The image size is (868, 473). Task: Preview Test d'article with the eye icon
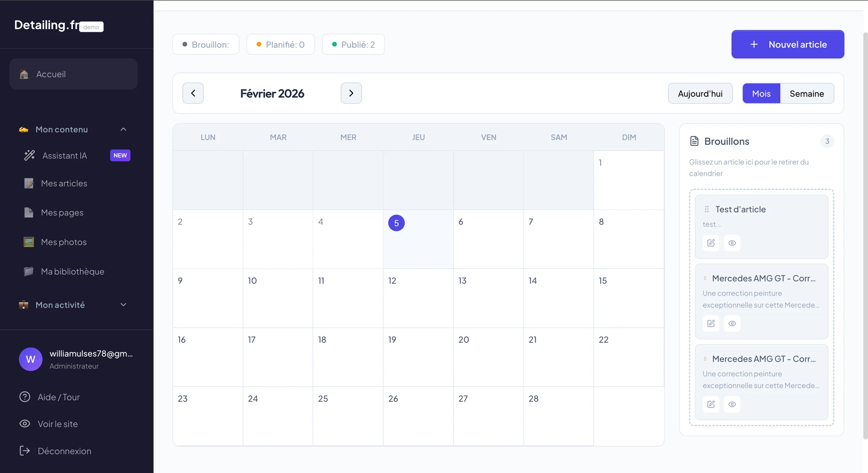732,243
